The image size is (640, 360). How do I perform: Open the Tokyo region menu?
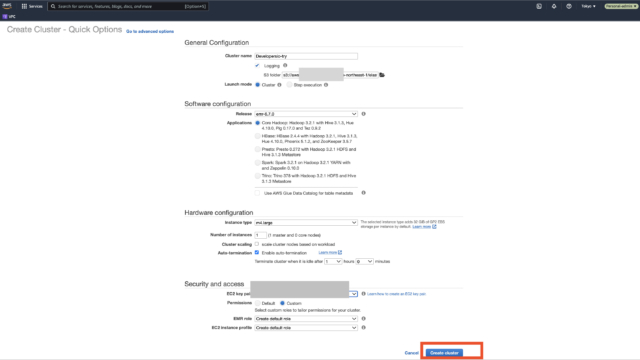pos(588,6)
